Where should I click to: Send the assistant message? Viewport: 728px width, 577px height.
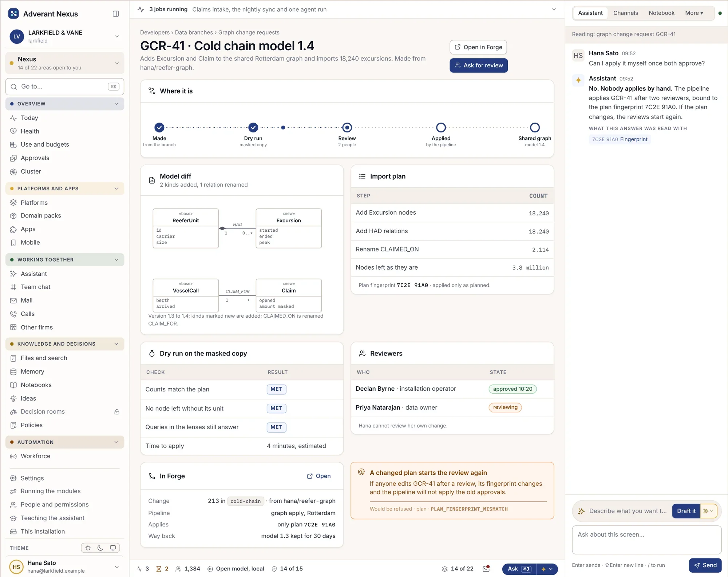[x=705, y=565]
